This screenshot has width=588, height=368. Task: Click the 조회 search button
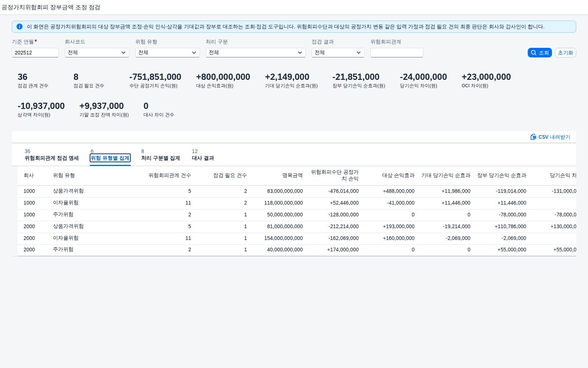click(x=539, y=53)
